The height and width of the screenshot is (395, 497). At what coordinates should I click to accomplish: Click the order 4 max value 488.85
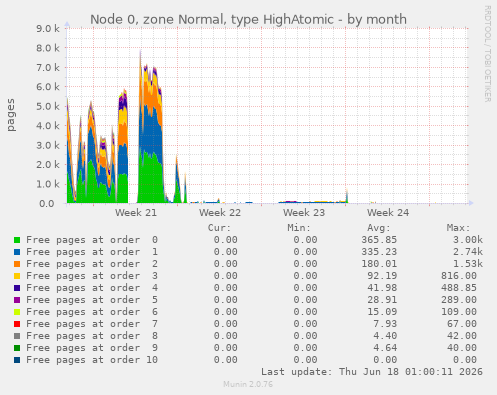tap(459, 288)
